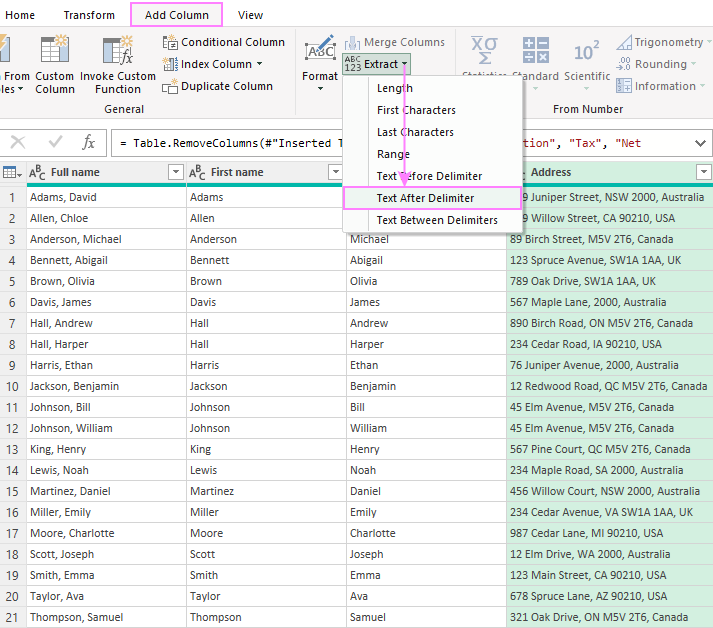
Task: Click the address '567 Maple Lane, 2000, Australia'
Action: pos(610,302)
